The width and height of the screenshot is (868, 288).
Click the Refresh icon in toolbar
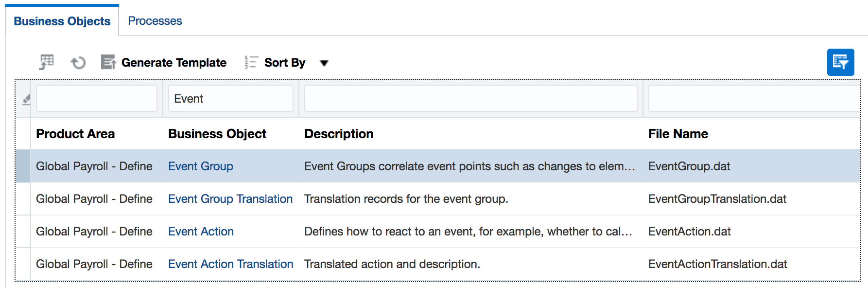tap(78, 62)
